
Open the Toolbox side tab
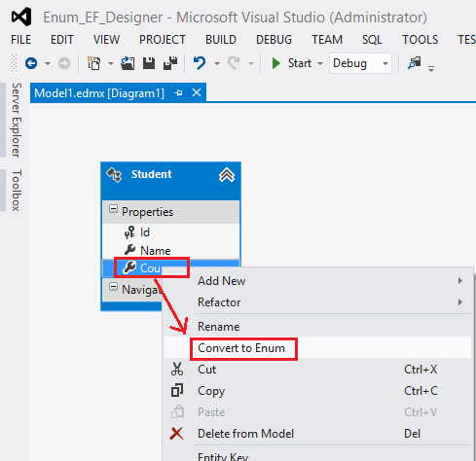[x=17, y=190]
